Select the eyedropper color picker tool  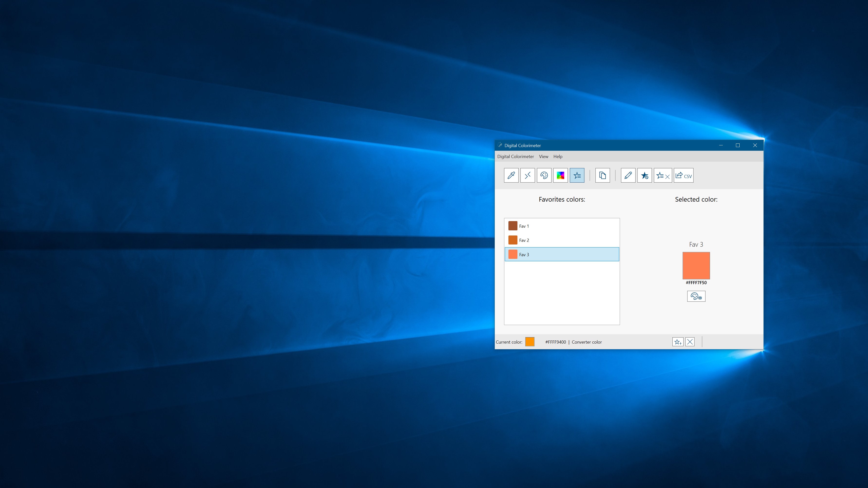(511, 176)
